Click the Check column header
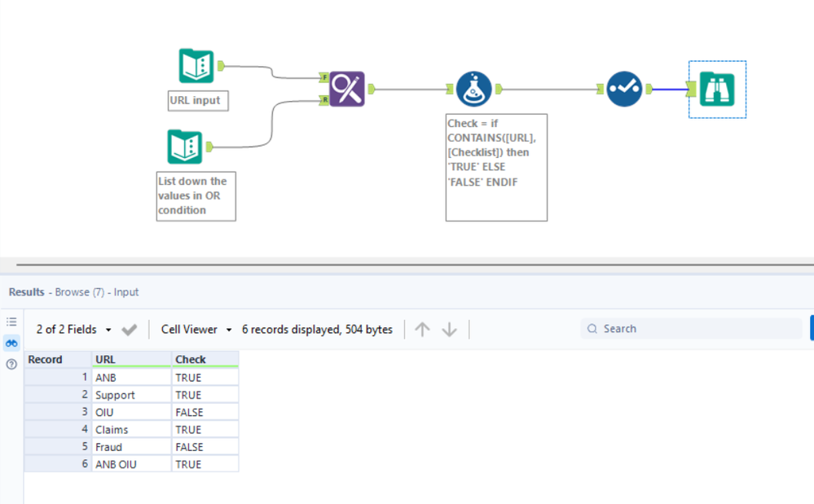This screenshot has width=814, height=504. (x=205, y=359)
